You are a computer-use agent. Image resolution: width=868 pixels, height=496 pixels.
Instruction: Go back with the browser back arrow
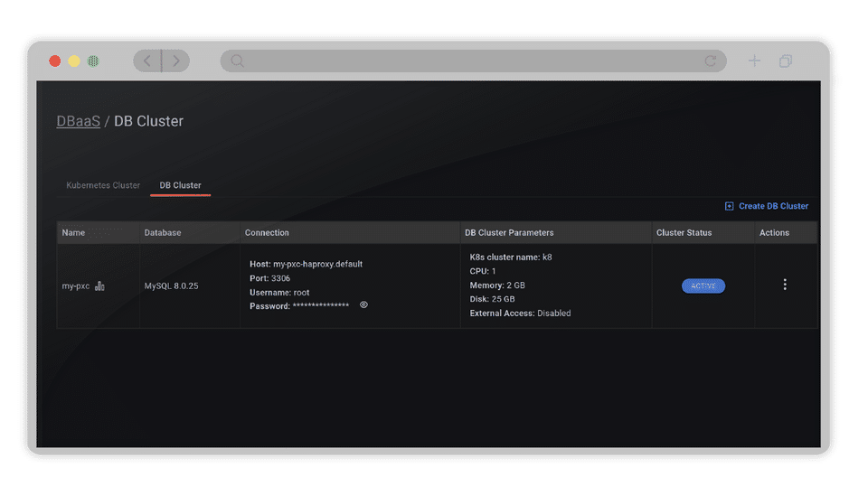tap(147, 61)
